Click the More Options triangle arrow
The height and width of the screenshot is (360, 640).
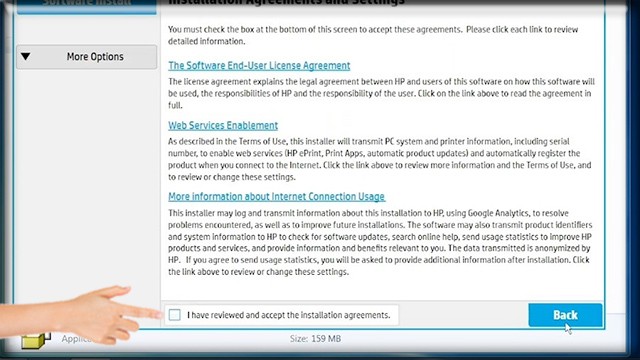tap(26, 56)
